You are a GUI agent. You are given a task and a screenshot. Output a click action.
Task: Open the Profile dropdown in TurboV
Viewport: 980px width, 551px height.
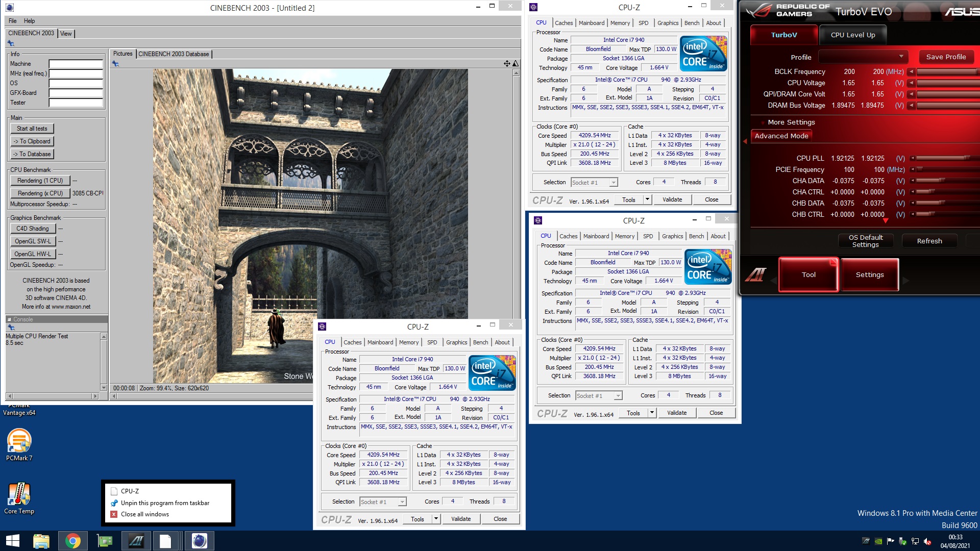coord(863,57)
